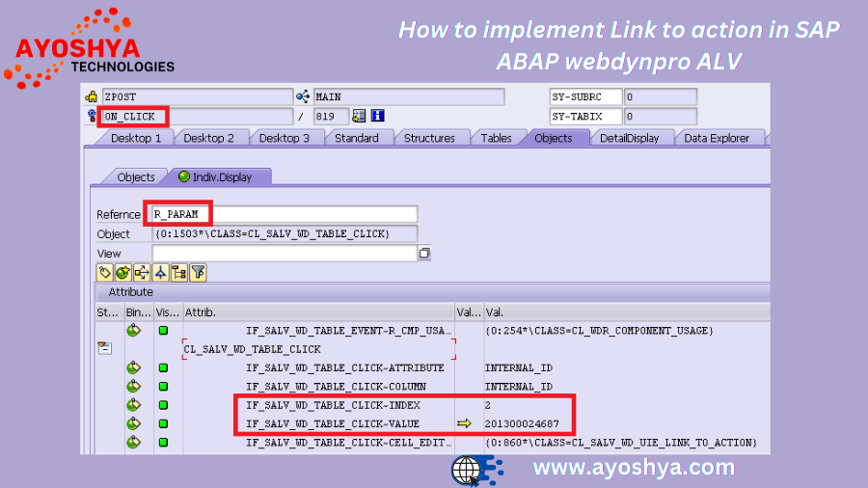Image resolution: width=868 pixels, height=488 pixels.
Task: Click the Reference field containing R_PARAM
Action: tap(285, 214)
